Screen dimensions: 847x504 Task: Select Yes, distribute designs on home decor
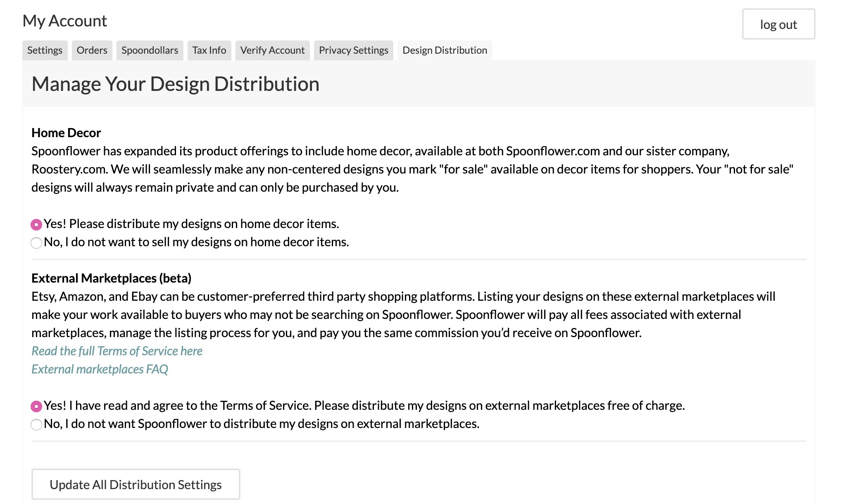tap(36, 225)
